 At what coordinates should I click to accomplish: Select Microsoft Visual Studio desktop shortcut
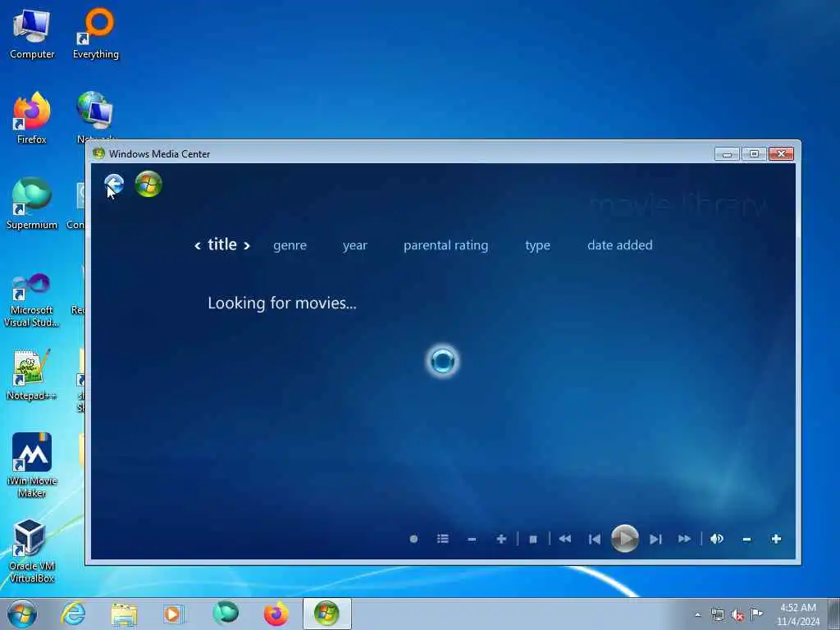pyautogui.click(x=32, y=300)
